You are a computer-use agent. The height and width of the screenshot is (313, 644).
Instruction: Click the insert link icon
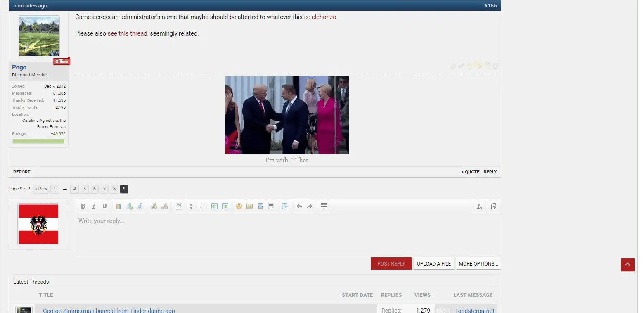click(154, 206)
